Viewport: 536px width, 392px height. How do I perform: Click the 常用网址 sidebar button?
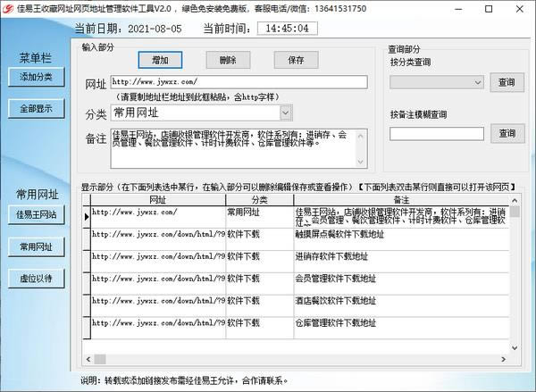37,246
